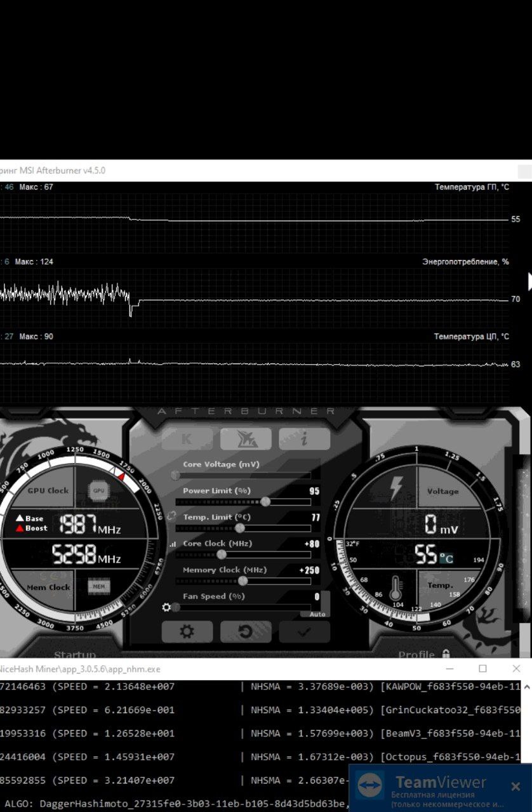Click the Boost clock indicator label

click(x=32, y=528)
